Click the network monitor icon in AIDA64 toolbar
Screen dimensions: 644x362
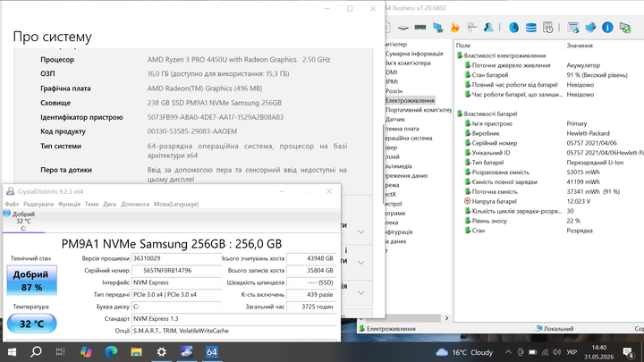[x=437, y=28]
